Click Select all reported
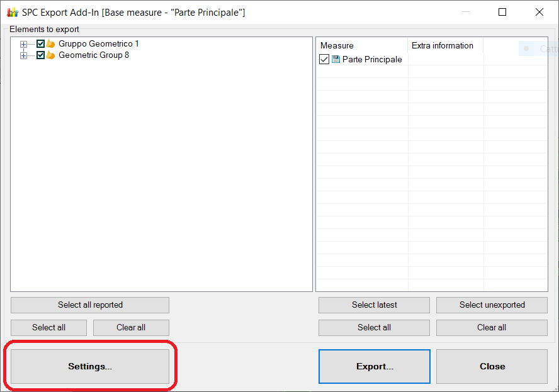Image resolution: width=559 pixels, height=392 pixels. pos(89,305)
